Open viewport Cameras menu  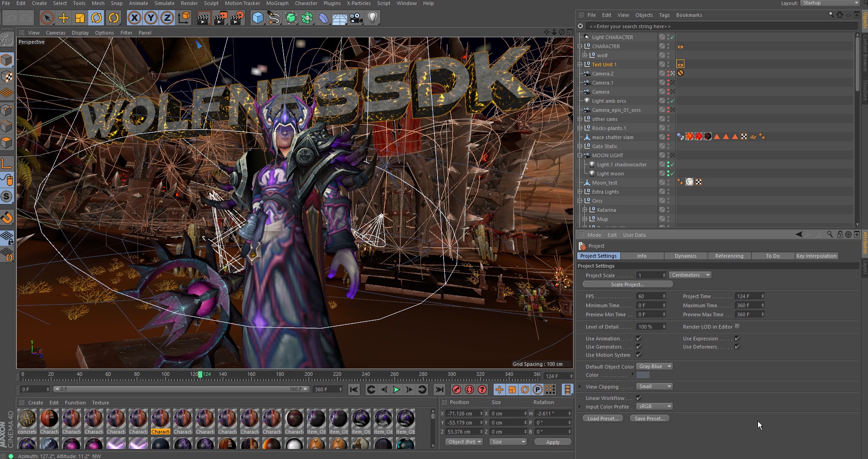coord(55,33)
